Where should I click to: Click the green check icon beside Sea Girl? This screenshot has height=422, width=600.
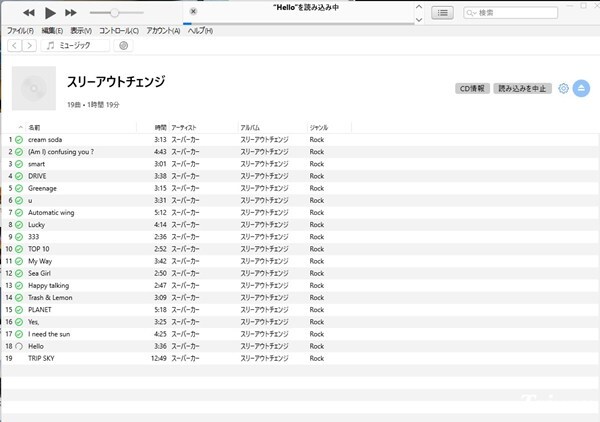[19, 274]
